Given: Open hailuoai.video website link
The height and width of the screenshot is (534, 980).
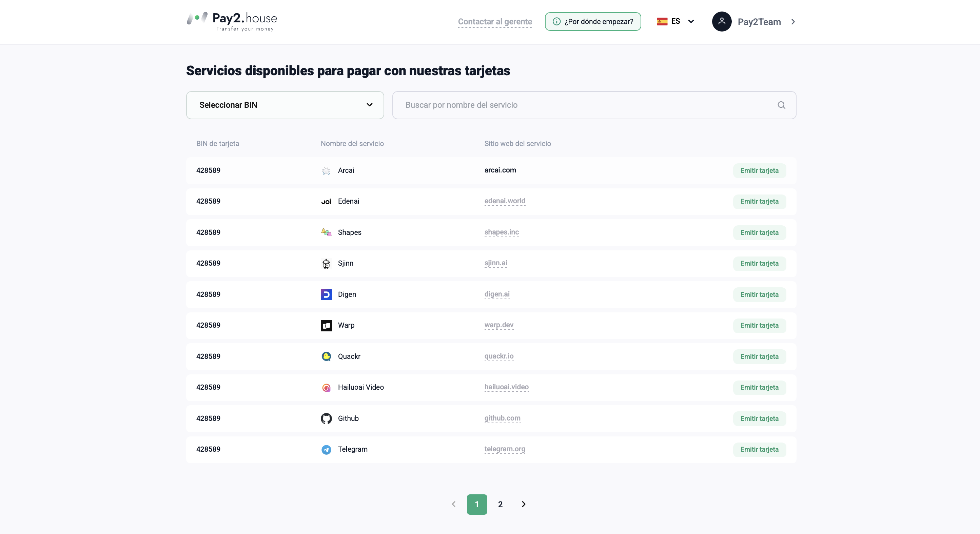Looking at the screenshot, I should click(506, 387).
